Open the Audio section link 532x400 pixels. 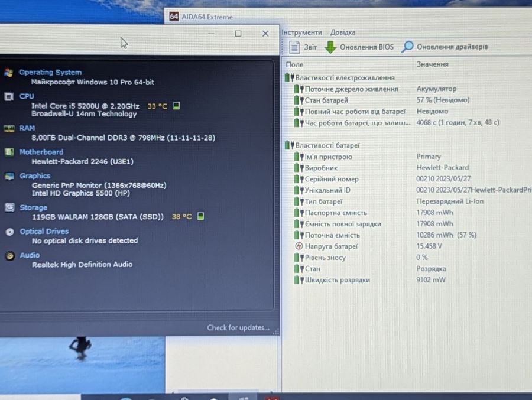(30, 255)
